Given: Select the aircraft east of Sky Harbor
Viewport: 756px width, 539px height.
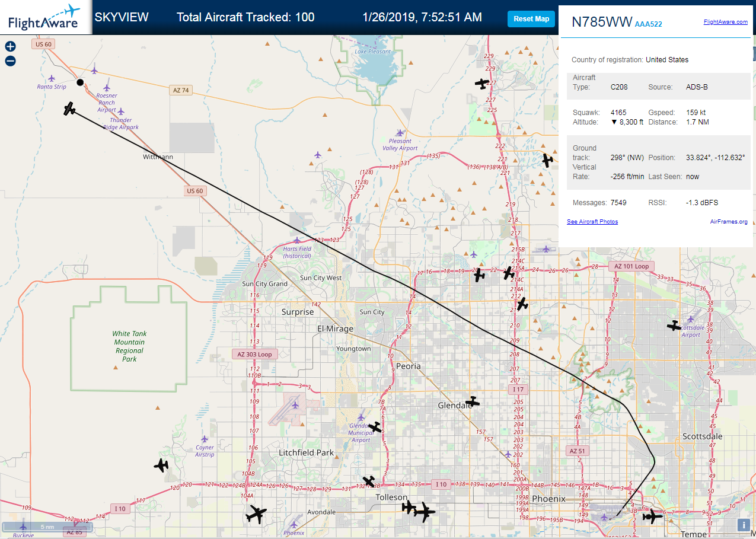Looking at the screenshot, I should coord(652,516).
